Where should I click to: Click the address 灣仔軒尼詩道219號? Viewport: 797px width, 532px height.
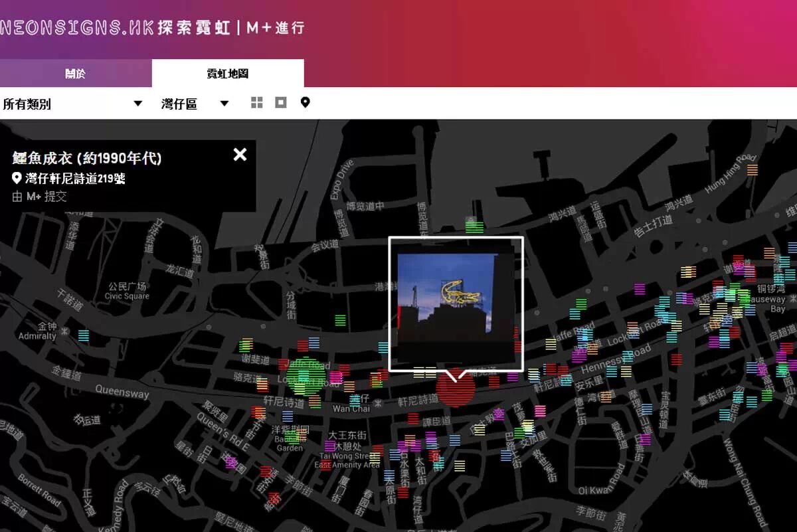[75, 179]
